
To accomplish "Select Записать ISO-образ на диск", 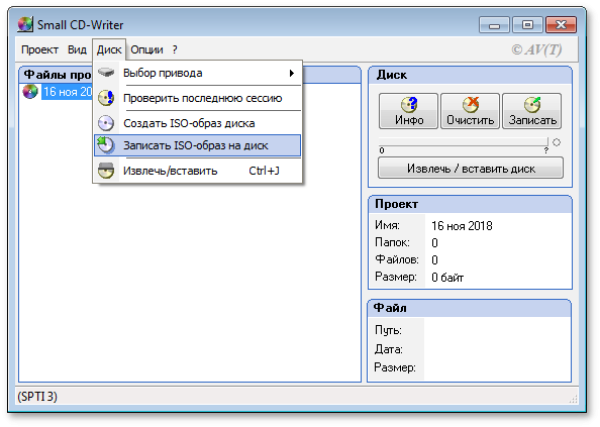I will (197, 145).
